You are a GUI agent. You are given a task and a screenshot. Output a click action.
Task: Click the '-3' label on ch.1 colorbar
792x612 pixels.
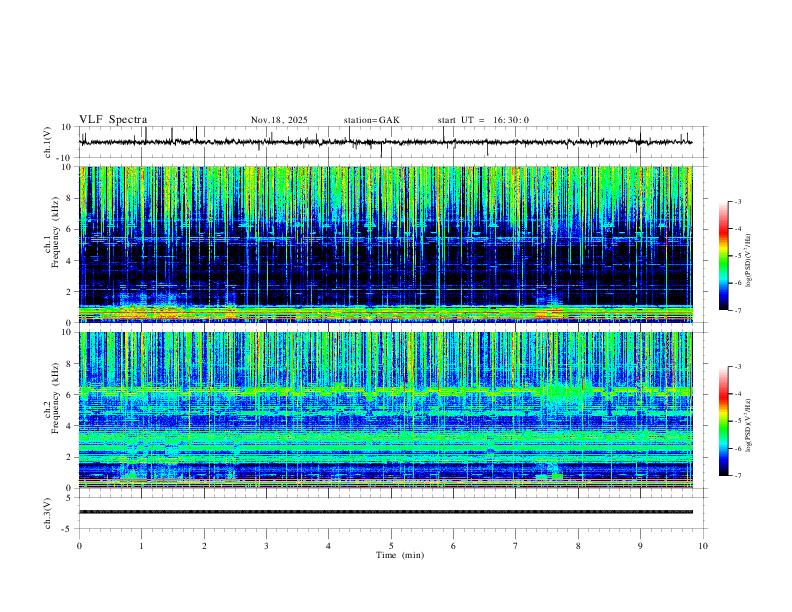738,201
